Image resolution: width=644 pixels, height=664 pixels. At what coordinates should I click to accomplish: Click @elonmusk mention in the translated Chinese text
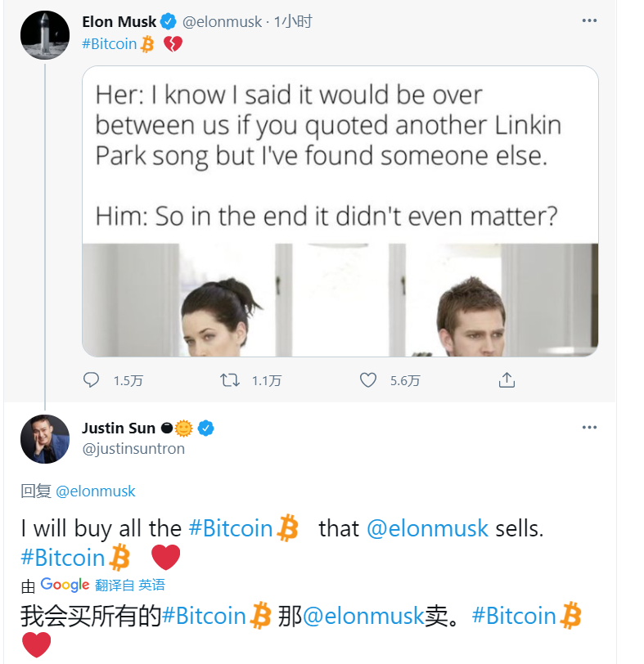tap(363, 616)
